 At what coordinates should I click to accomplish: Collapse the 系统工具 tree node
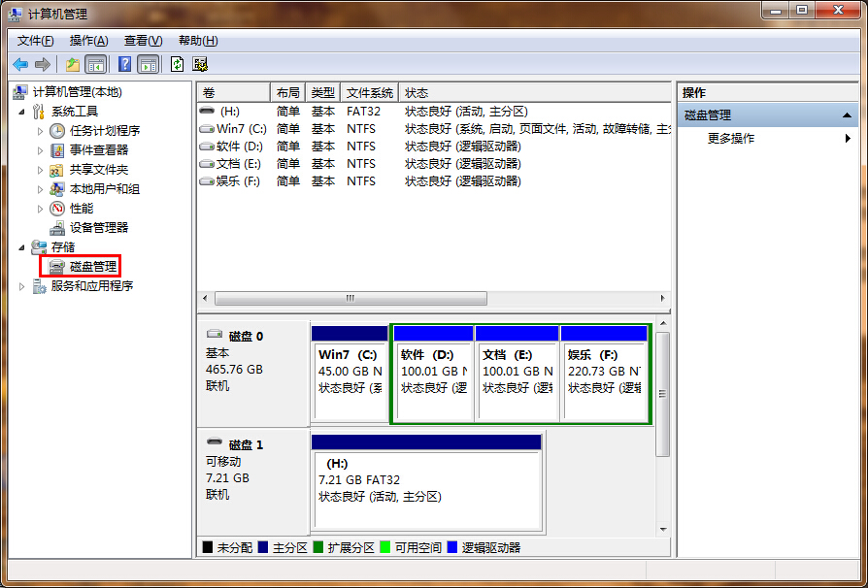tap(23, 112)
